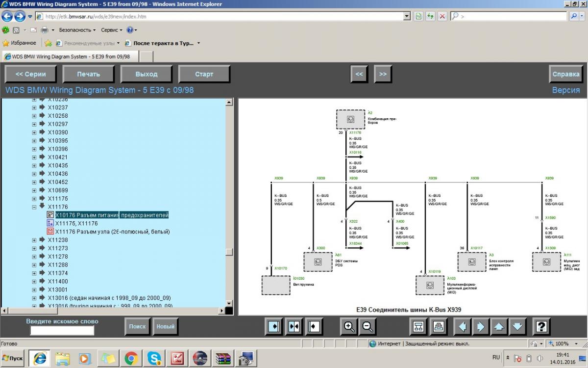Select the WDS BMW Wiring Diagram tab
Image resolution: width=588 pixels, height=368 pixels.
[x=71, y=56]
